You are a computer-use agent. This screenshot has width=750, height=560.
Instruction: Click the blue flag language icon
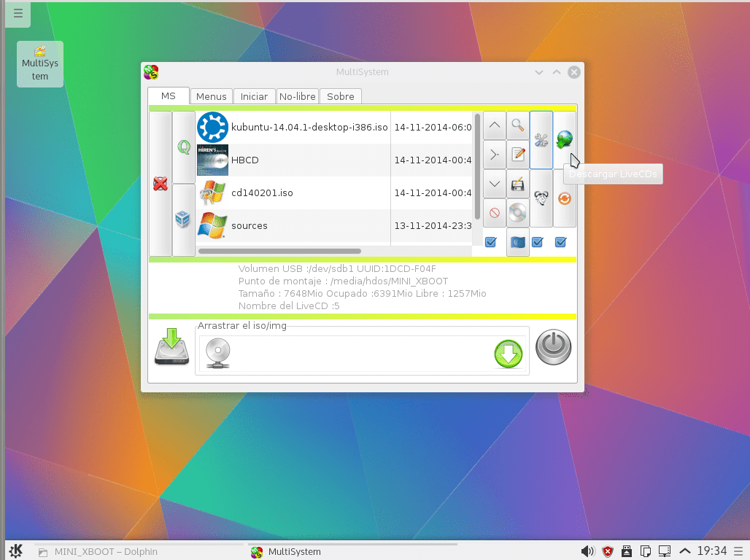(517, 243)
